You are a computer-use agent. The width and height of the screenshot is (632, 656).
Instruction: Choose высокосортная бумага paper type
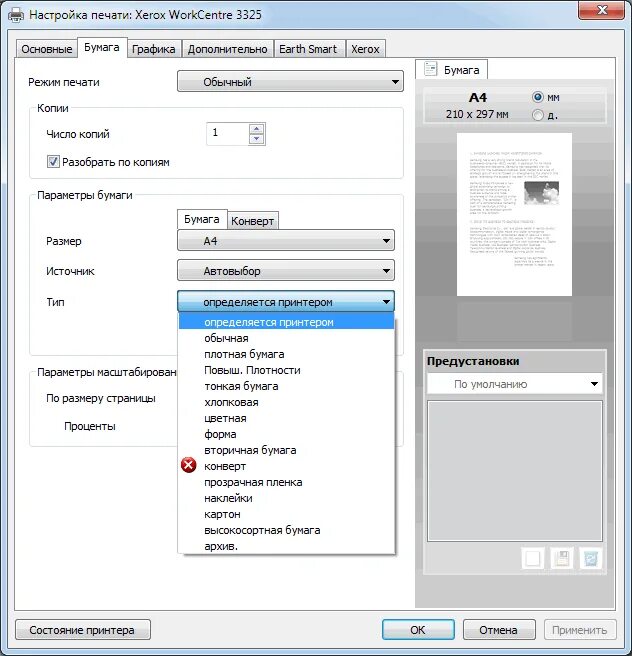coord(287,530)
